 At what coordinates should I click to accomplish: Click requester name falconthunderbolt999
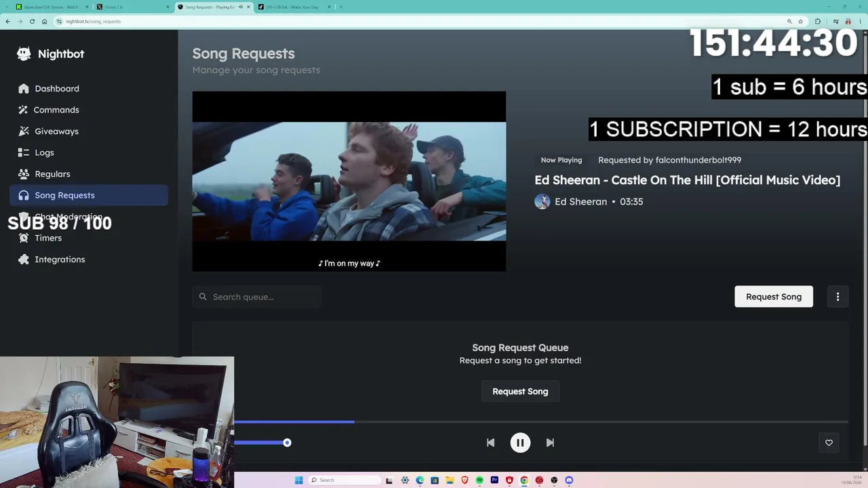(x=698, y=160)
